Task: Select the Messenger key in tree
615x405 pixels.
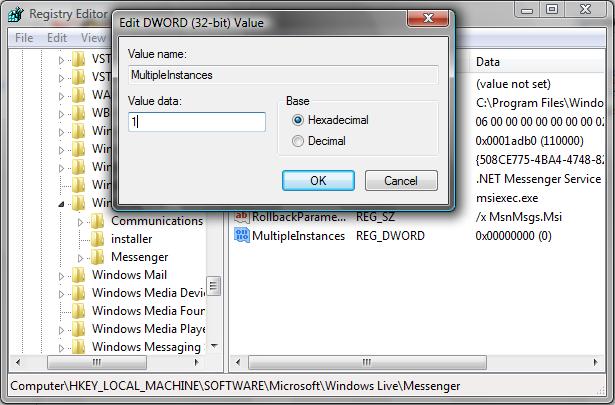Action: click(140, 257)
